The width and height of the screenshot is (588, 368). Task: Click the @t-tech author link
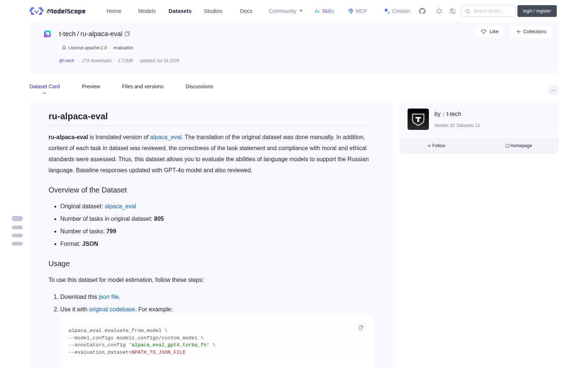click(x=67, y=61)
